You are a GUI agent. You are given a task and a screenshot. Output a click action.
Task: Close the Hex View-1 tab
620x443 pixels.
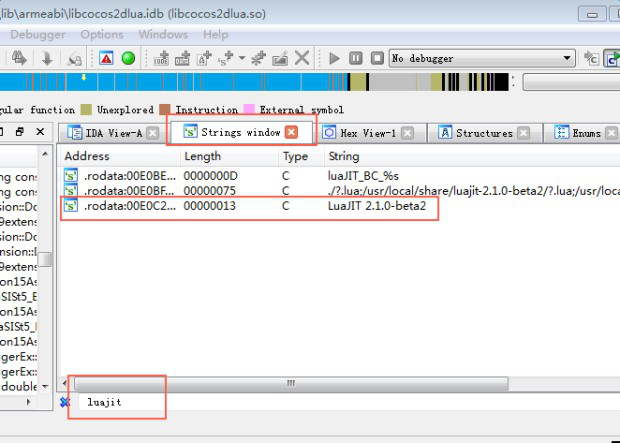[x=407, y=133]
